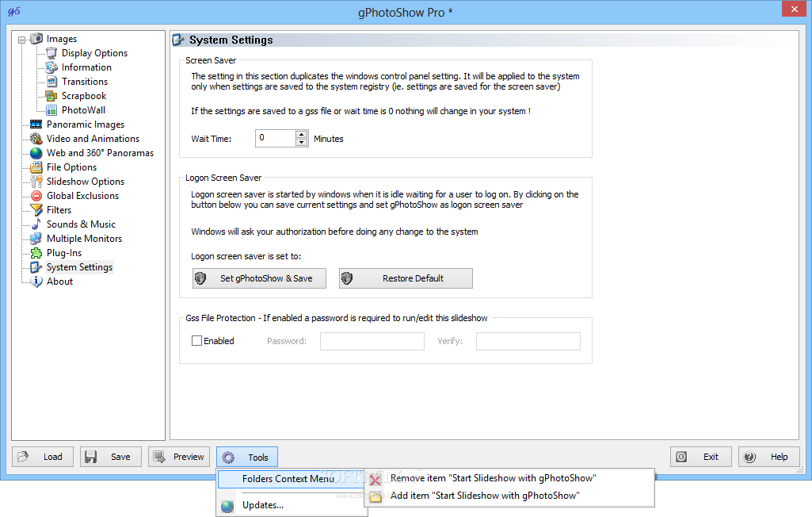Viewport: 812px width, 517px height.
Task: Click the Video and Animations icon
Action: click(36, 139)
